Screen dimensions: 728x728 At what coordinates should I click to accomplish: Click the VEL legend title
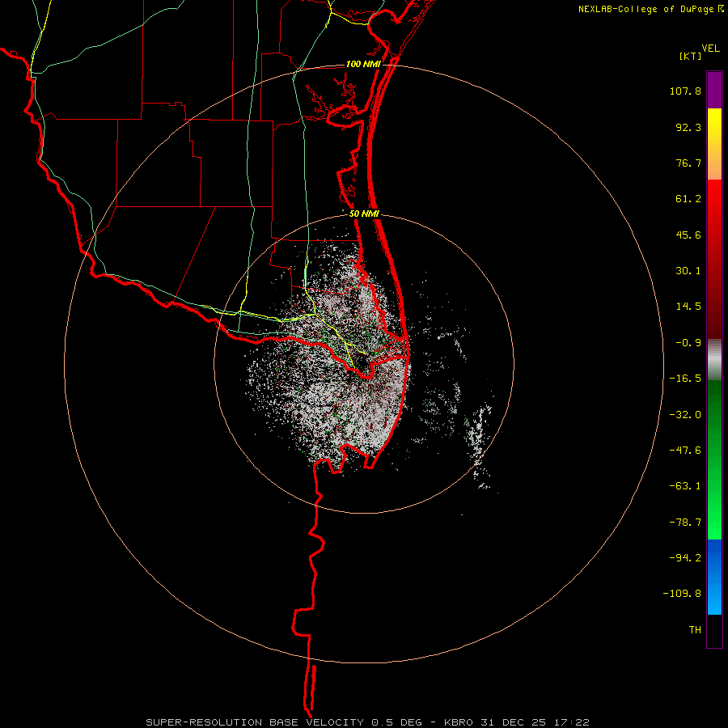point(710,48)
